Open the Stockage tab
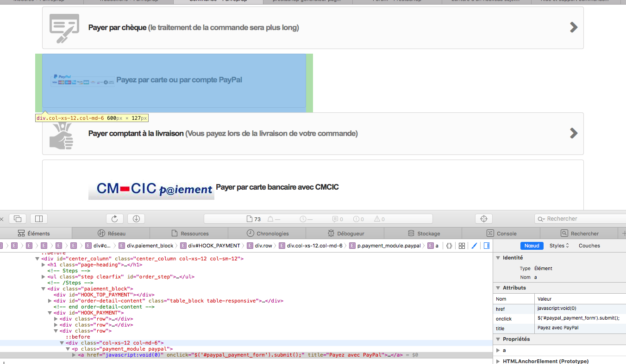The image size is (626, 364). point(424,234)
